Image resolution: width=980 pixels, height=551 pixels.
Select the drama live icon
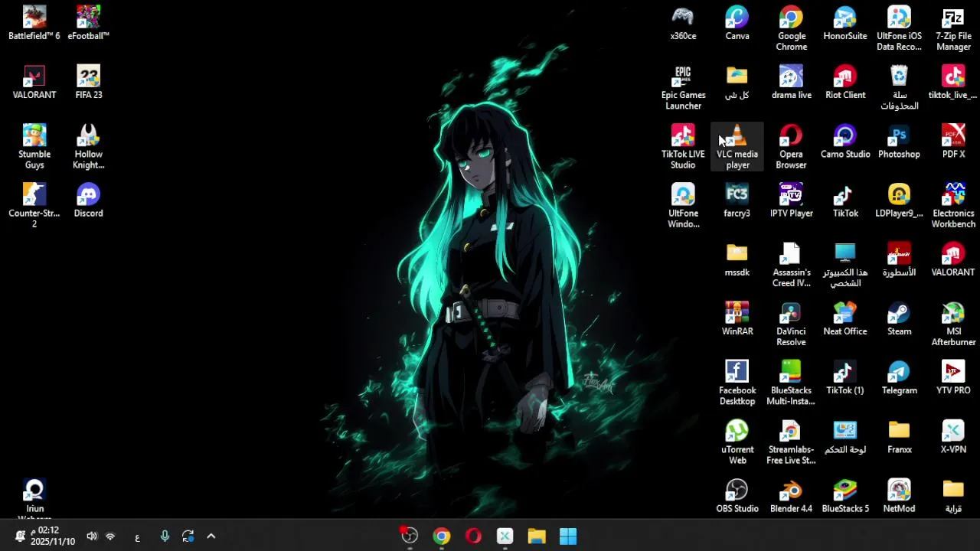point(792,82)
